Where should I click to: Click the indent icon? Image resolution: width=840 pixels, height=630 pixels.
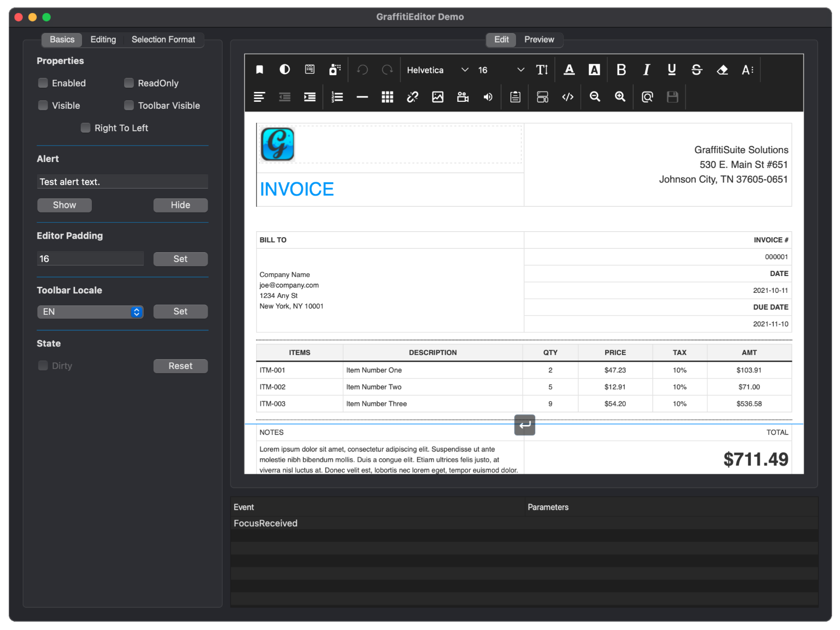click(310, 97)
